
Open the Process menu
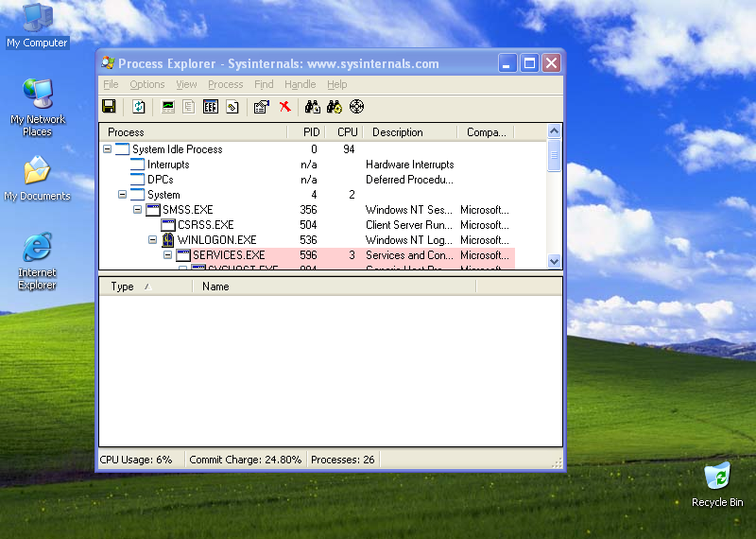(225, 84)
